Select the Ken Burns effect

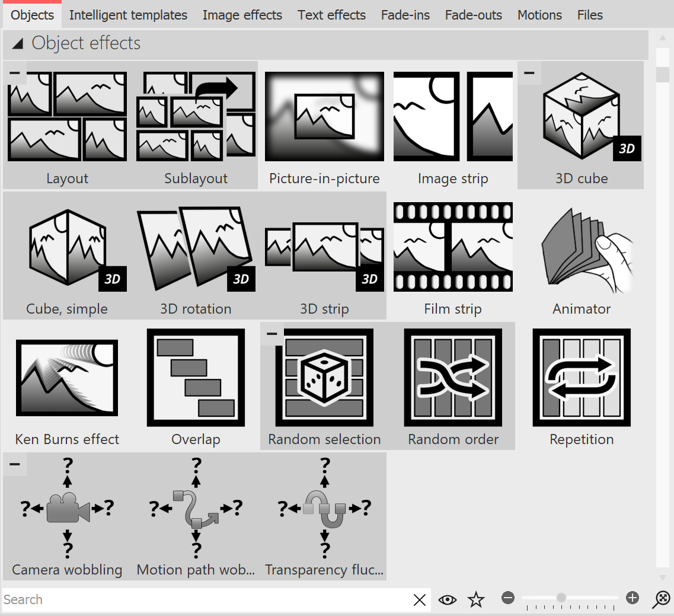pyautogui.click(x=67, y=377)
